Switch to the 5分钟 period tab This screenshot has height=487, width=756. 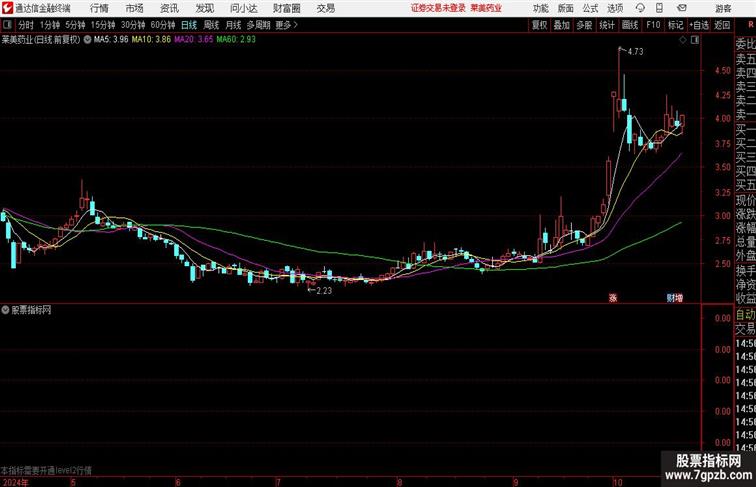(x=75, y=25)
